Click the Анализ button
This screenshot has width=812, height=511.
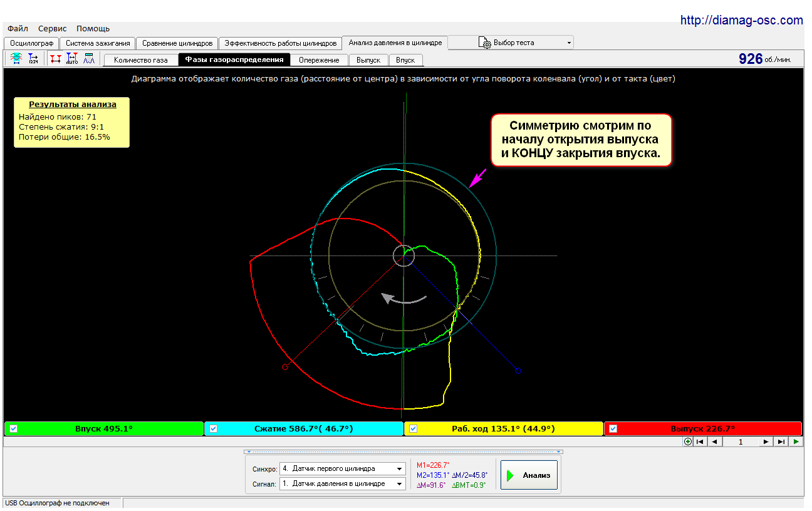[x=529, y=475]
